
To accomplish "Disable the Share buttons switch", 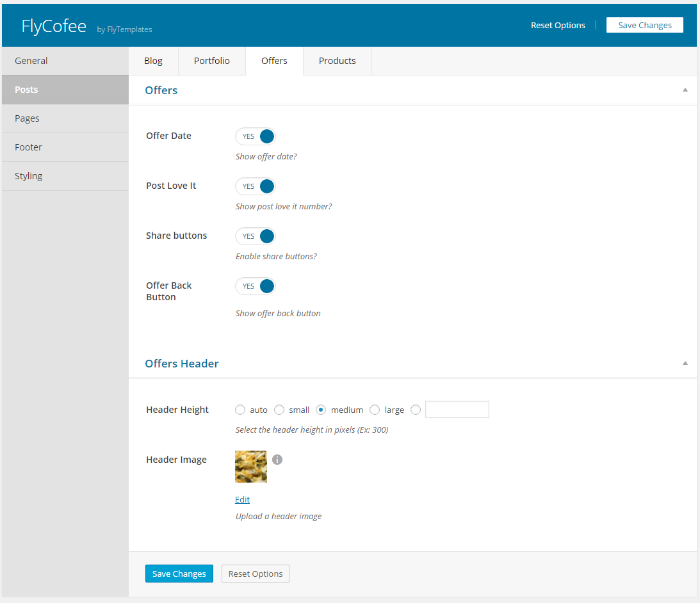I will (256, 236).
